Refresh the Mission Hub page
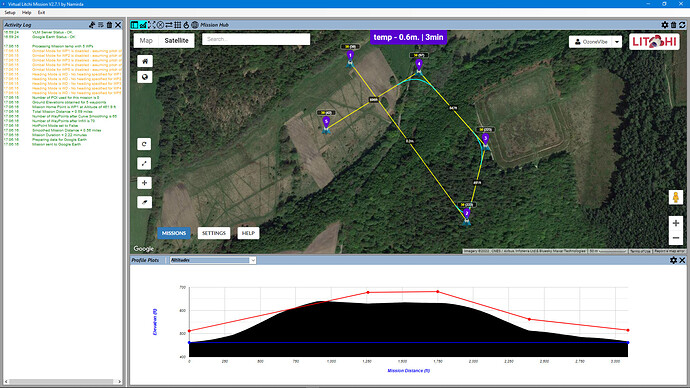 click(x=682, y=25)
